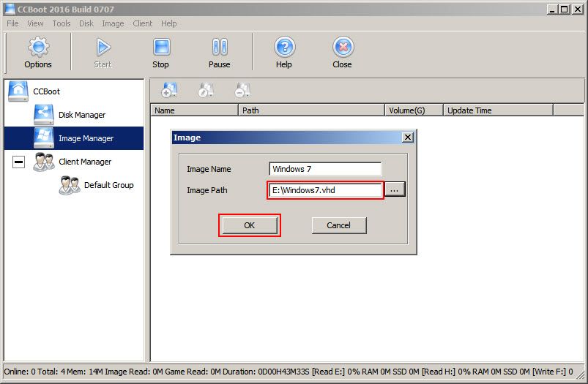This screenshot has width=588, height=384.
Task: Click the Edit Image icon
Action: (x=206, y=90)
